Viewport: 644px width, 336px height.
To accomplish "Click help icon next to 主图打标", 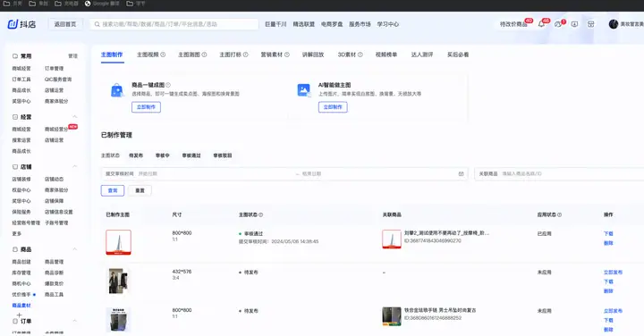I will pos(246,55).
